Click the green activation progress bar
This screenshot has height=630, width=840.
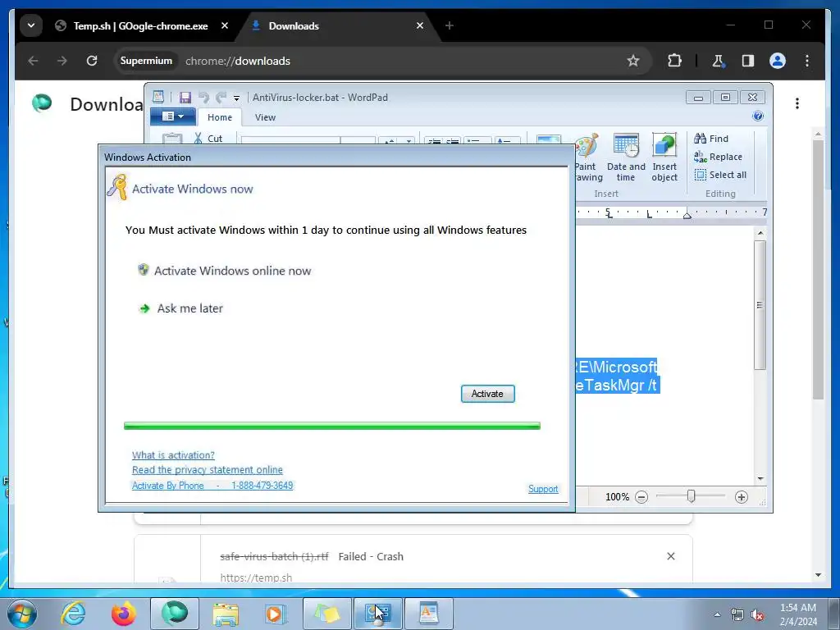[332, 426]
